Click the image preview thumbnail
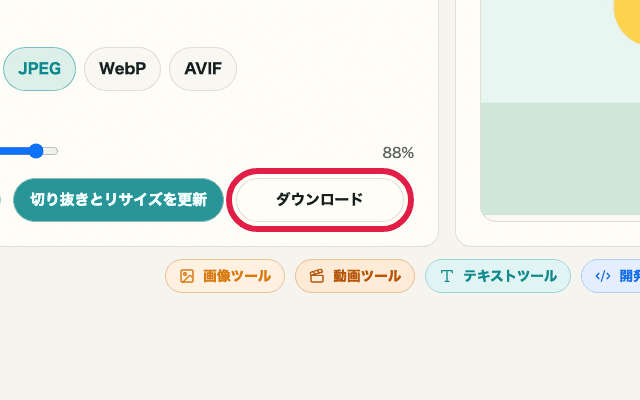 [560, 110]
